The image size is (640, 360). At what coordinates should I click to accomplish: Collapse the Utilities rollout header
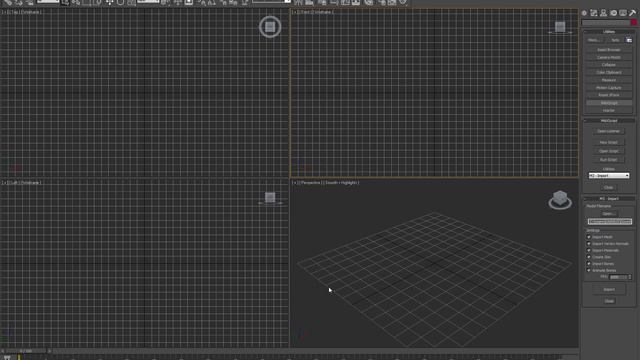click(609, 31)
